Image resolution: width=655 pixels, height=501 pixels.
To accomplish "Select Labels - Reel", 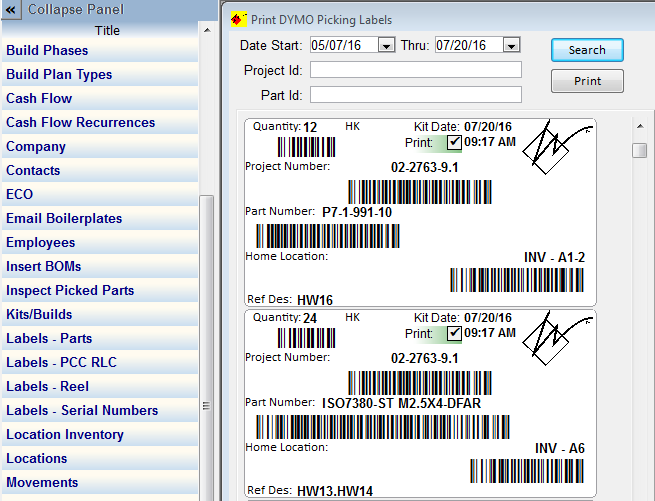I will (100, 387).
